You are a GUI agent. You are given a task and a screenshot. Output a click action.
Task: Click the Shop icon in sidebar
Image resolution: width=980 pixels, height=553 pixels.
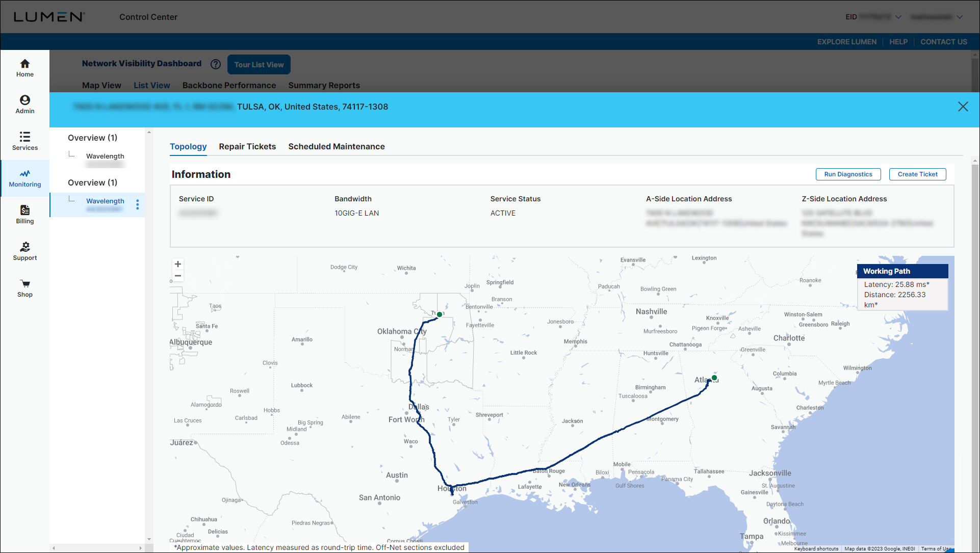coord(25,283)
